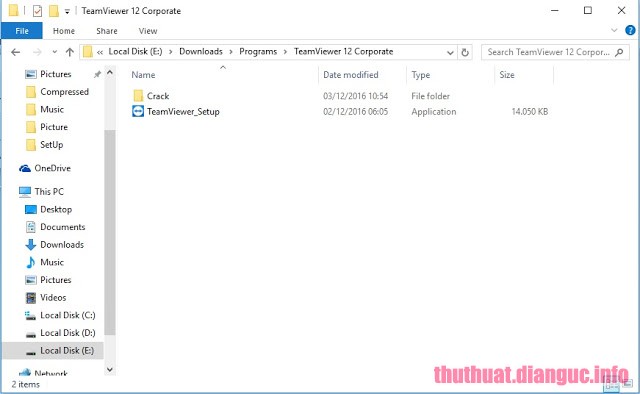640x394 pixels.
Task: Click the New folder quick access icon
Action: [x=54, y=11]
